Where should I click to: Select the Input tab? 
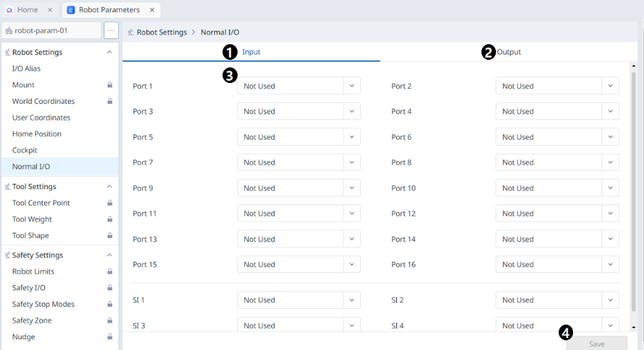click(251, 52)
